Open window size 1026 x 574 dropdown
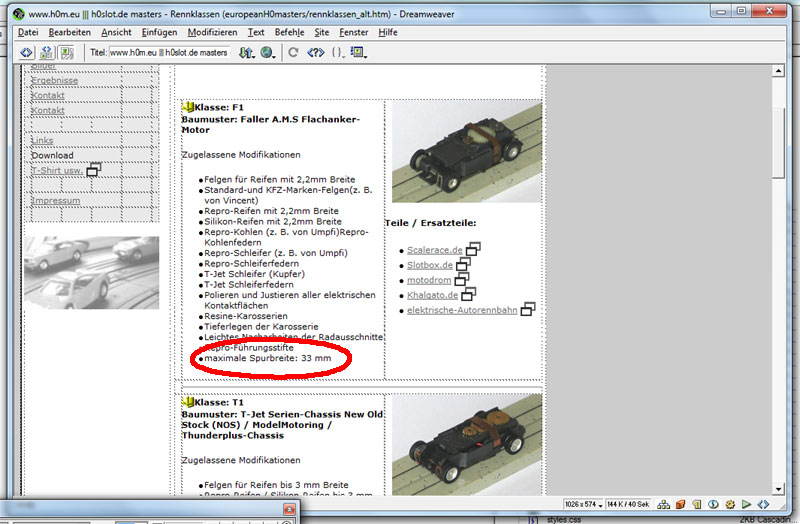This screenshot has width=800, height=524. [x=584, y=504]
